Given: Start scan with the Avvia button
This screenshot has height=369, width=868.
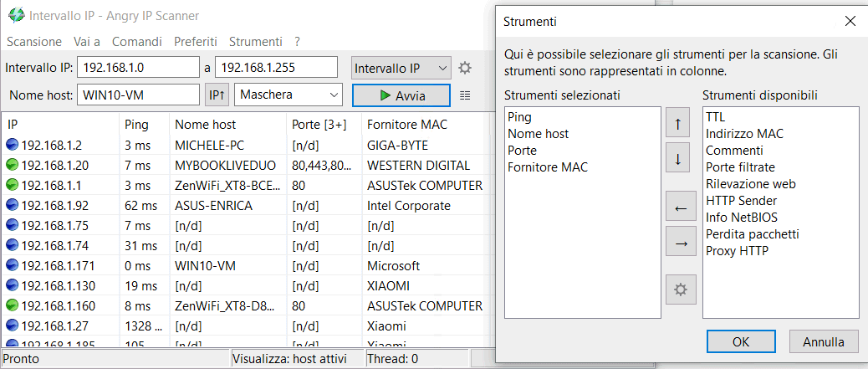Looking at the screenshot, I should (401, 95).
